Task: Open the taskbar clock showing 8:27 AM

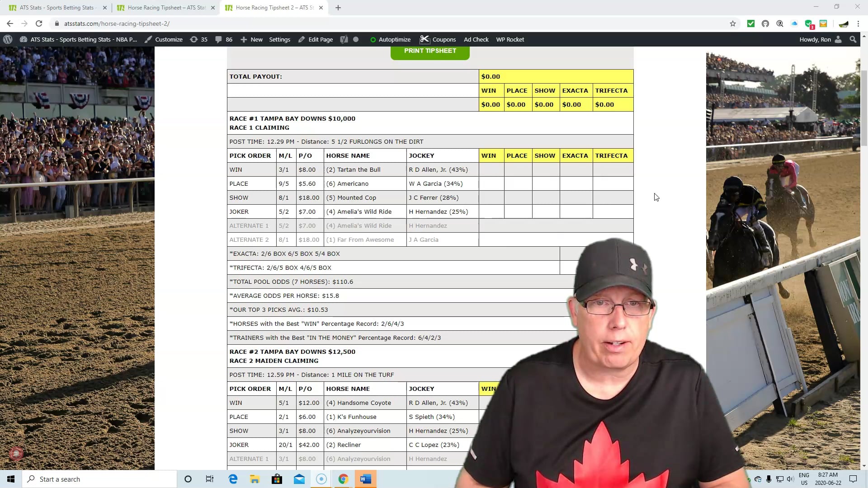Action: click(828, 479)
